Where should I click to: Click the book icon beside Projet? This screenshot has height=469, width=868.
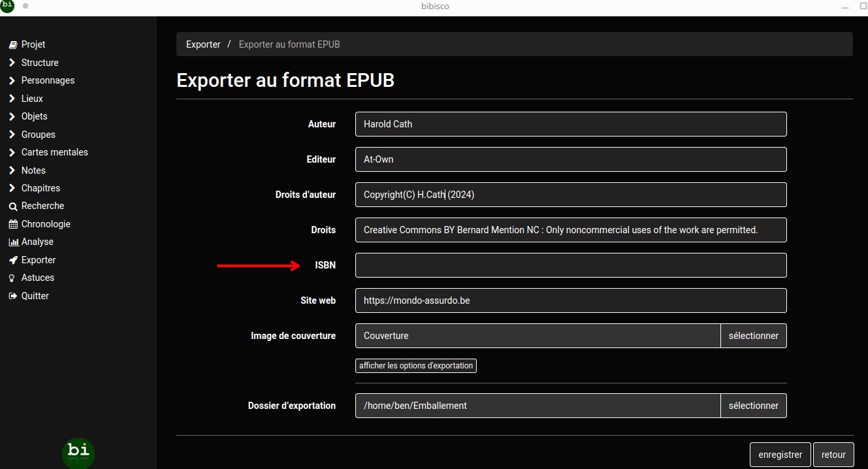tap(12, 45)
